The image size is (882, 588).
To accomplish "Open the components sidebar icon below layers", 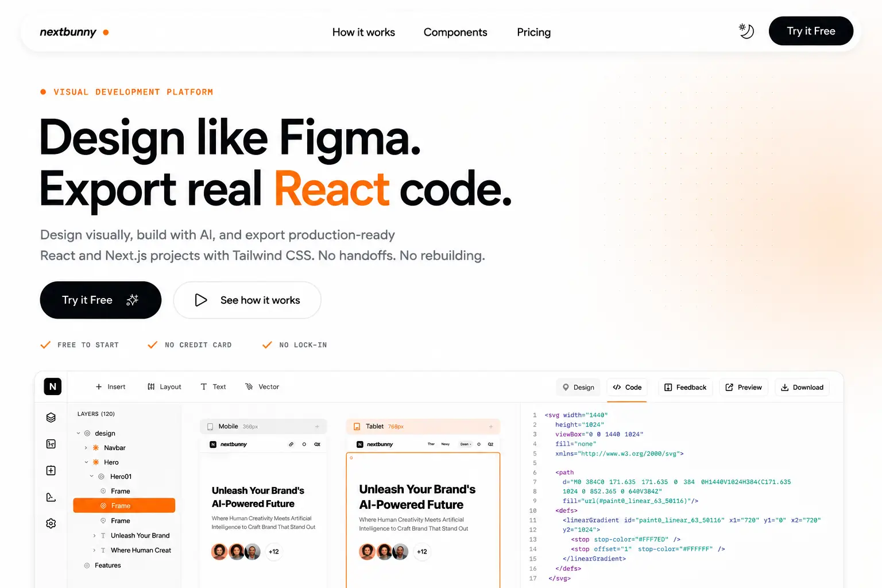I will tap(51, 444).
